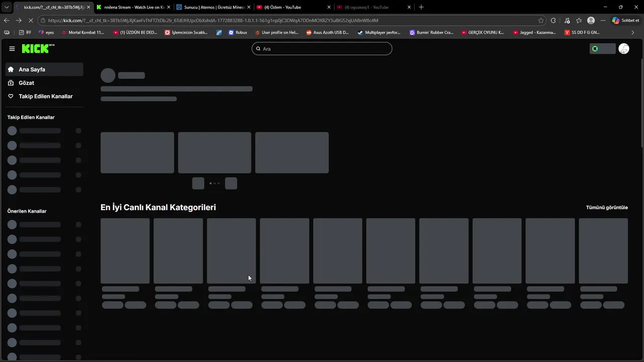Go forward in browser history
Image resolution: width=644 pixels, height=362 pixels.
click(19, 21)
